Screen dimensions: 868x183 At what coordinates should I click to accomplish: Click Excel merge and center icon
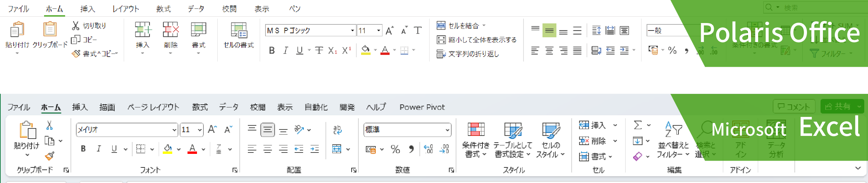[337, 149]
